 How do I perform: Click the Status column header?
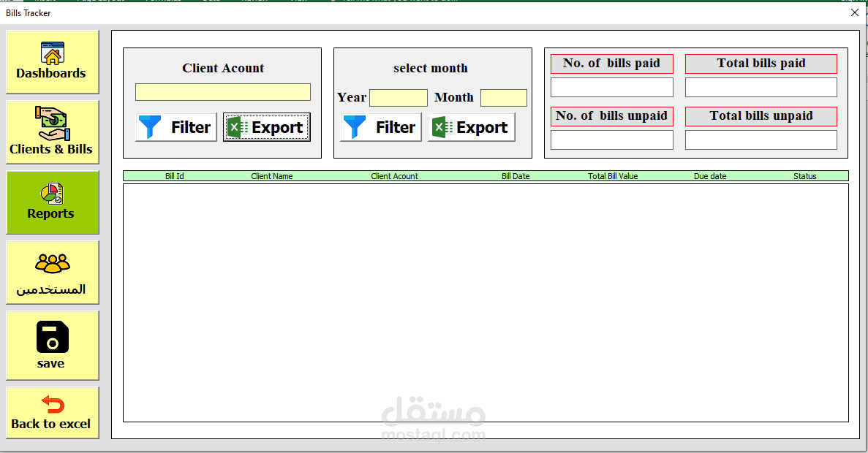click(805, 176)
